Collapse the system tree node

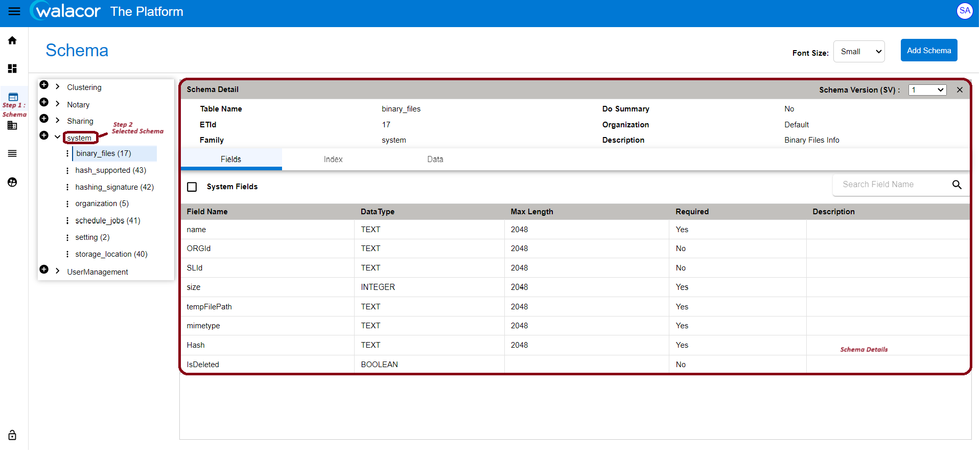58,137
